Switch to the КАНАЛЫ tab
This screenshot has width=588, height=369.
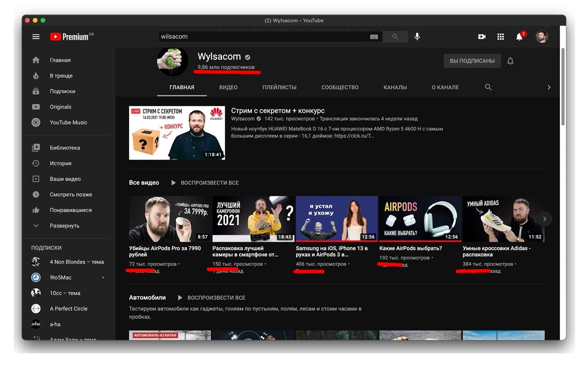[395, 87]
